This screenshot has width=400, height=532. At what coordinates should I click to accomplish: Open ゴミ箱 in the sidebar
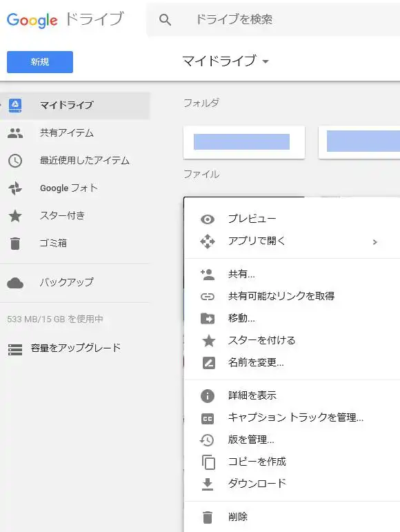(x=53, y=243)
